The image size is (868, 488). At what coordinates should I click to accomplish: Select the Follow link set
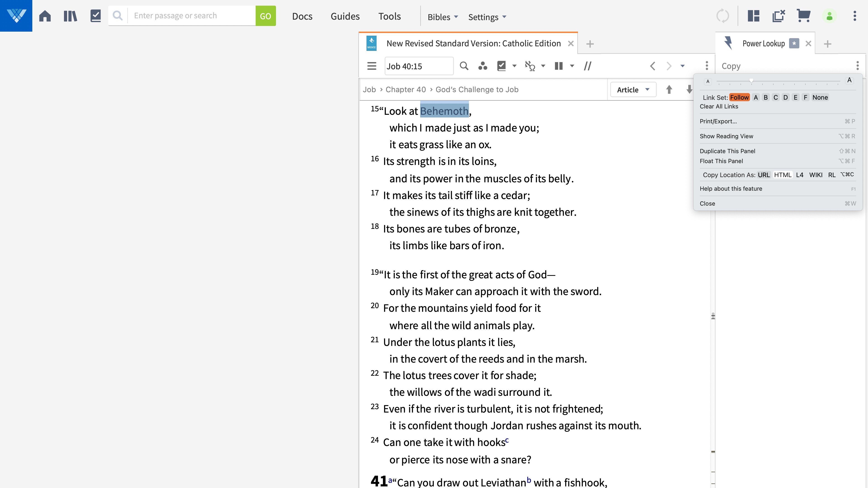point(739,97)
